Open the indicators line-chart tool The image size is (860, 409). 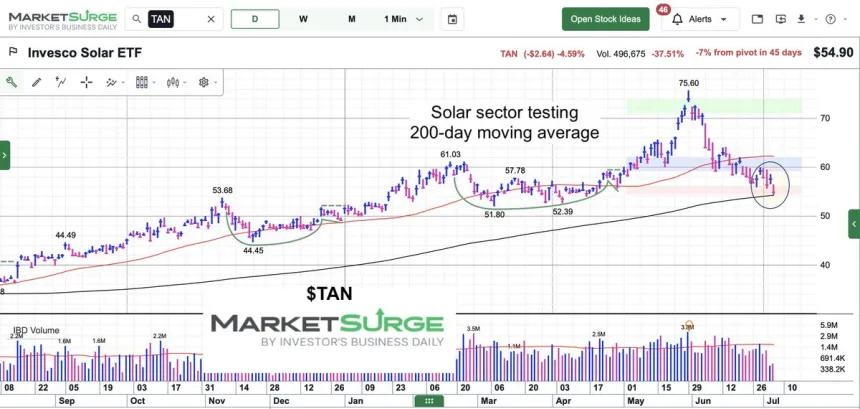(115, 82)
